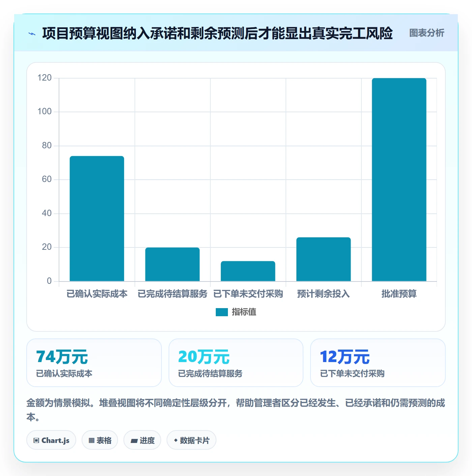Click the 120 y-axis tick label
Screen dimensions: 472x476
45,78
